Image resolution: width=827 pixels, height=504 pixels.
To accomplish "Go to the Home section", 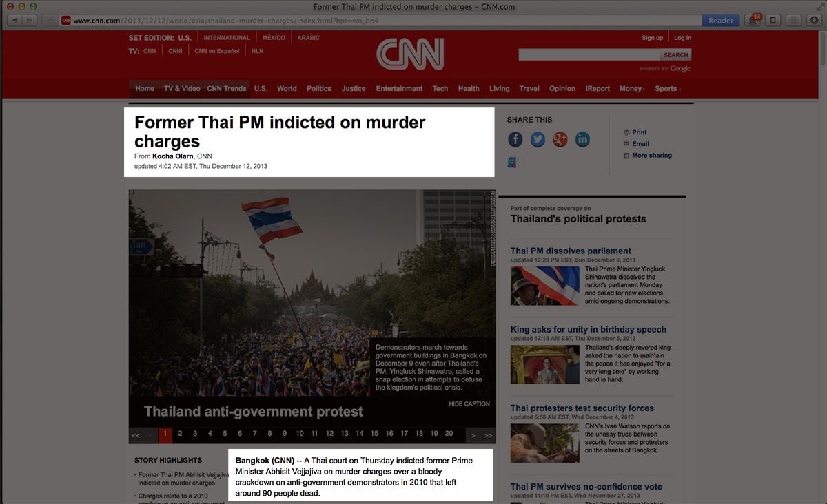I will click(x=145, y=89).
